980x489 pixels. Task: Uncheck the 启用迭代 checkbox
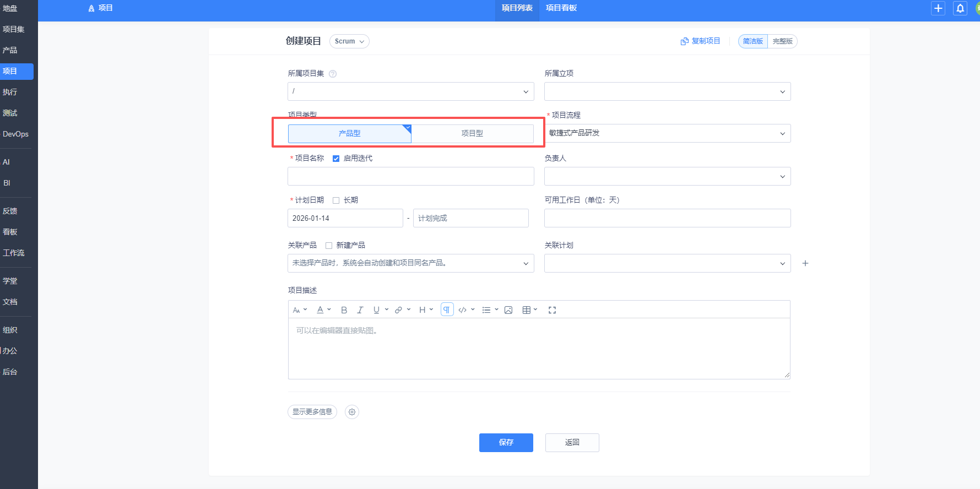coord(336,159)
